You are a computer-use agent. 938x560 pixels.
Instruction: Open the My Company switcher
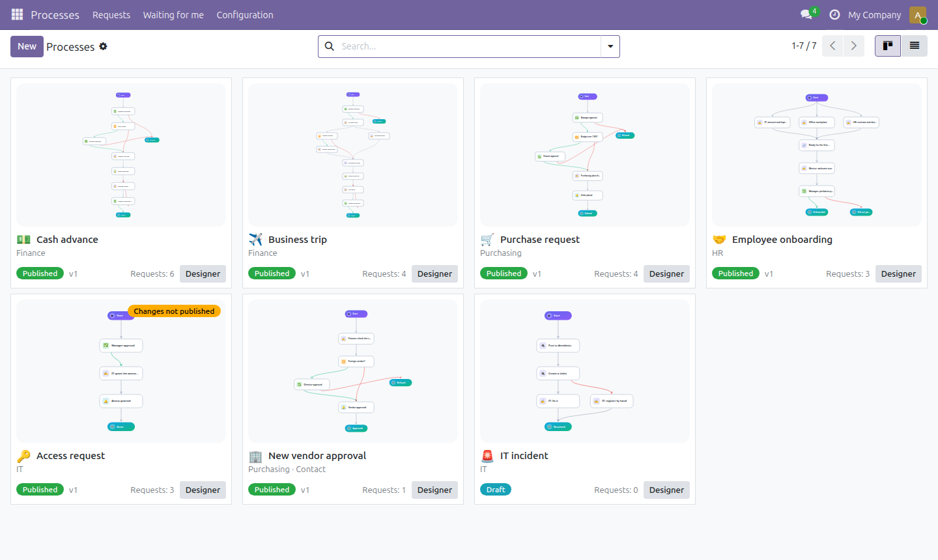click(875, 14)
